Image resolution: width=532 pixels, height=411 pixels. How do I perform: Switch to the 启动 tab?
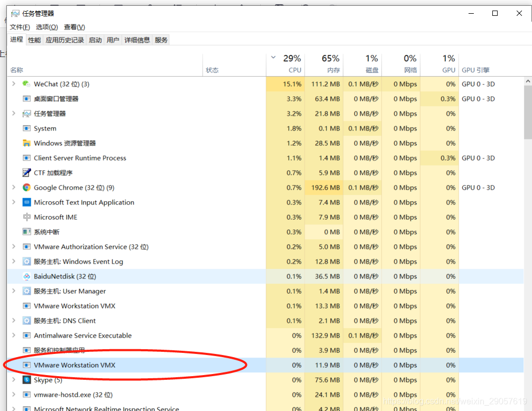click(x=95, y=40)
